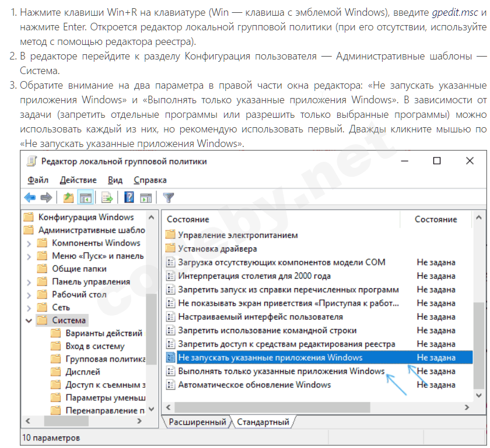Open Help via the question mark icon
The width and height of the screenshot is (490, 448).
(x=129, y=198)
